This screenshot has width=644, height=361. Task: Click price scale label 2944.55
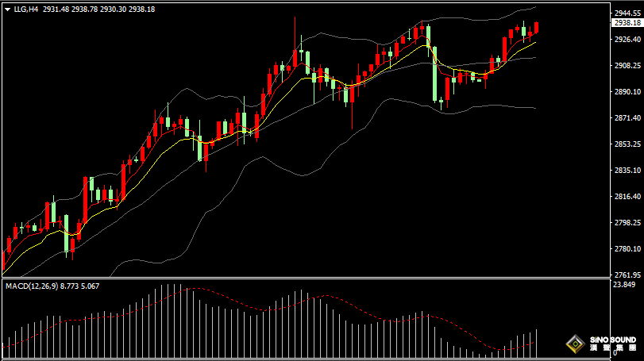pos(627,13)
